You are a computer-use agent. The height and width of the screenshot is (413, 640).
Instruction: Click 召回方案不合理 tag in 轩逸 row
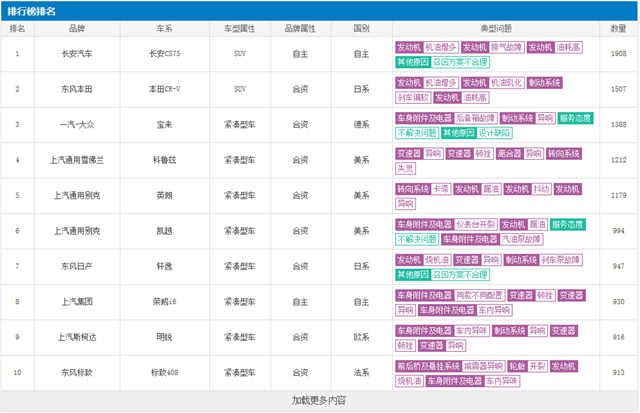tap(460, 275)
